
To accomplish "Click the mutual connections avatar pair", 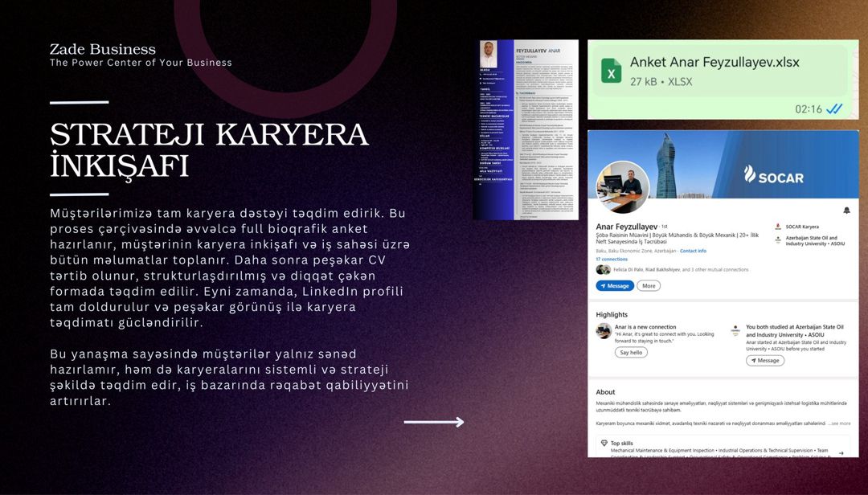I will point(603,270).
